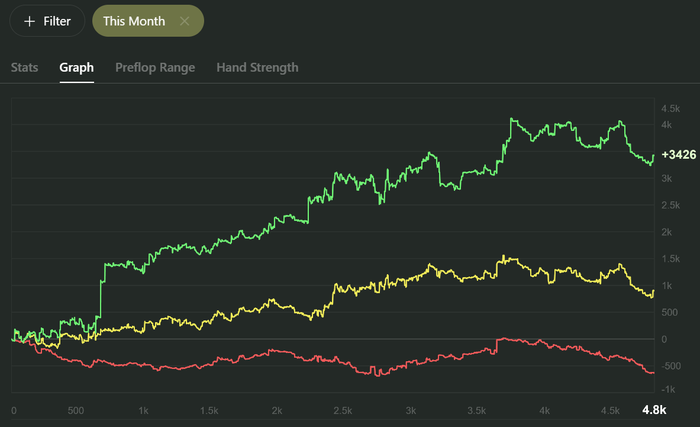This screenshot has width=700, height=427.
Task: Click the 4.5k label on vertical axis
Action: click(x=672, y=108)
